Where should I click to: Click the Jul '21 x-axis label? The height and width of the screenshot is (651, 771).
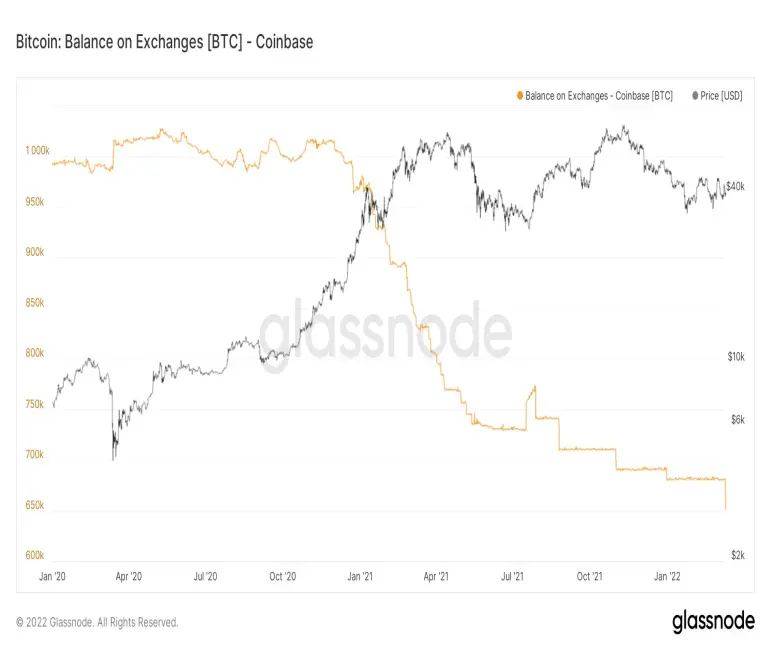coord(512,576)
